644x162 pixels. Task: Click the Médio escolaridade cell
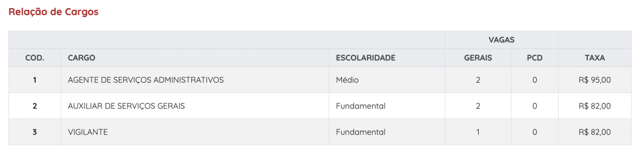387,80
